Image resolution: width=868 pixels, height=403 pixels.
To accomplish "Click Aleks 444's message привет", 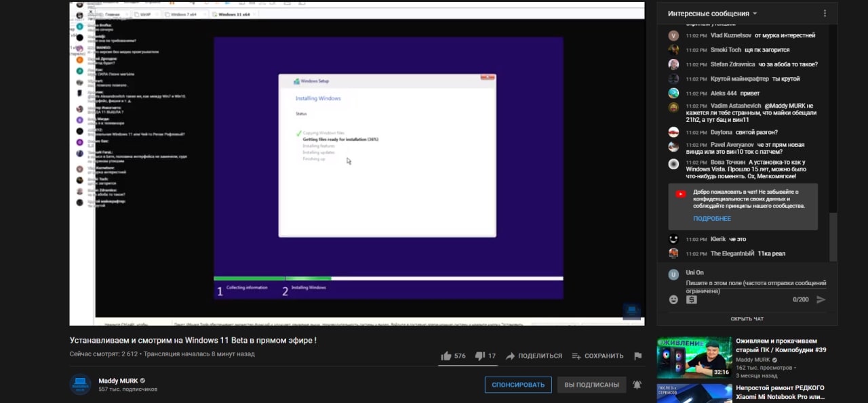I will (750, 93).
